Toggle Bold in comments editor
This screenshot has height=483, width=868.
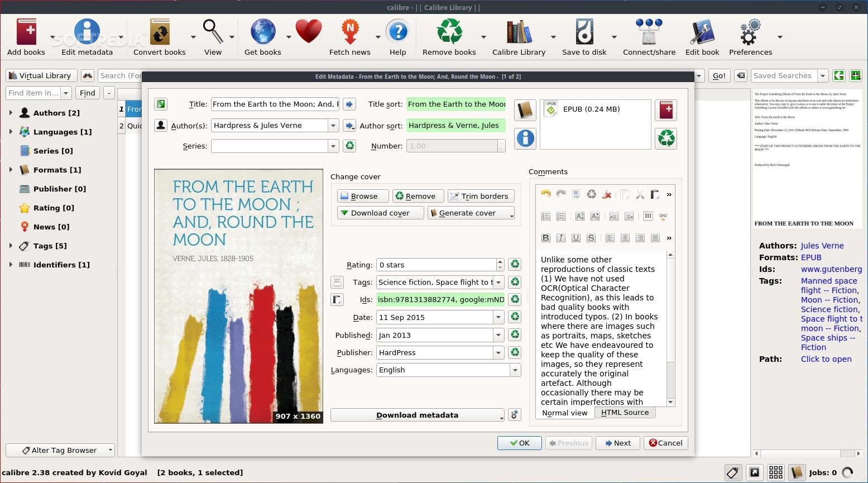pyautogui.click(x=546, y=238)
